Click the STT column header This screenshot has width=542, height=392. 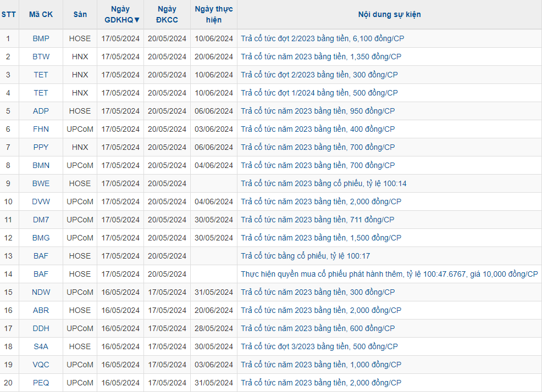[x=9, y=14]
